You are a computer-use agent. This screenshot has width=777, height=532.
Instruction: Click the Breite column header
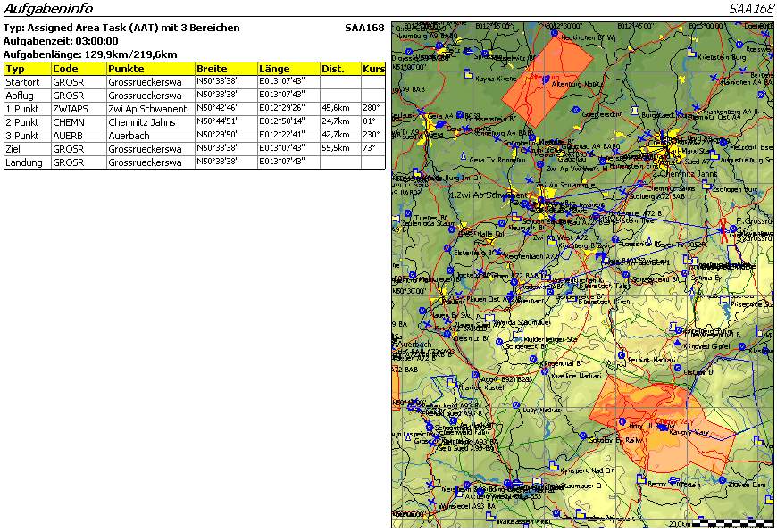coord(226,69)
